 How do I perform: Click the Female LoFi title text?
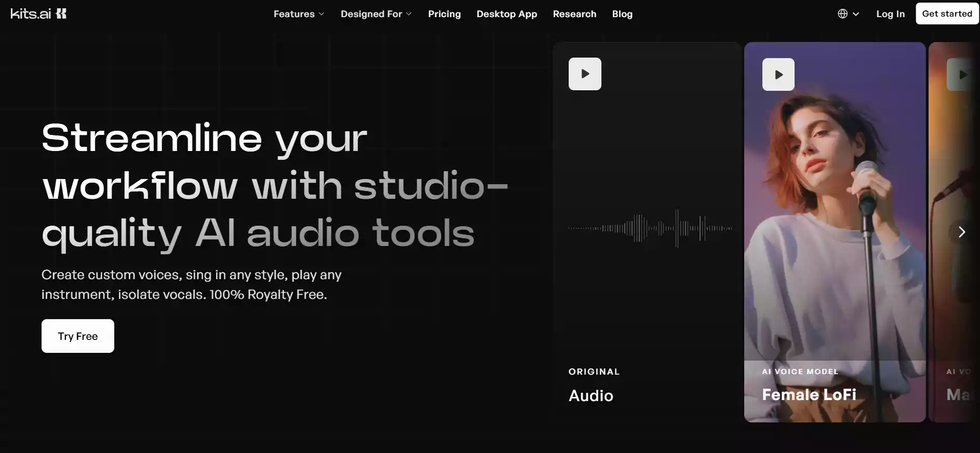click(x=809, y=395)
